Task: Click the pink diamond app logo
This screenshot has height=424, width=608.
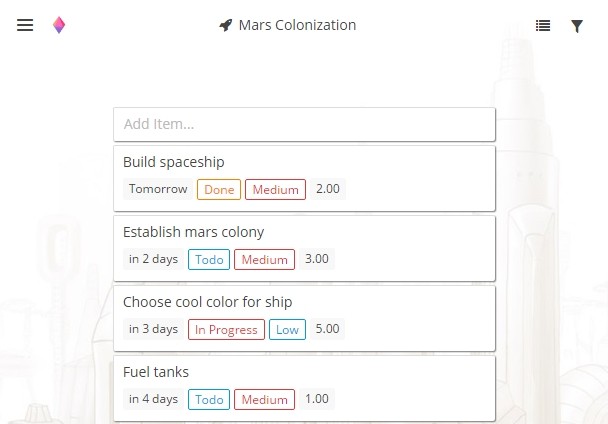Action: click(x=59, y=26)
